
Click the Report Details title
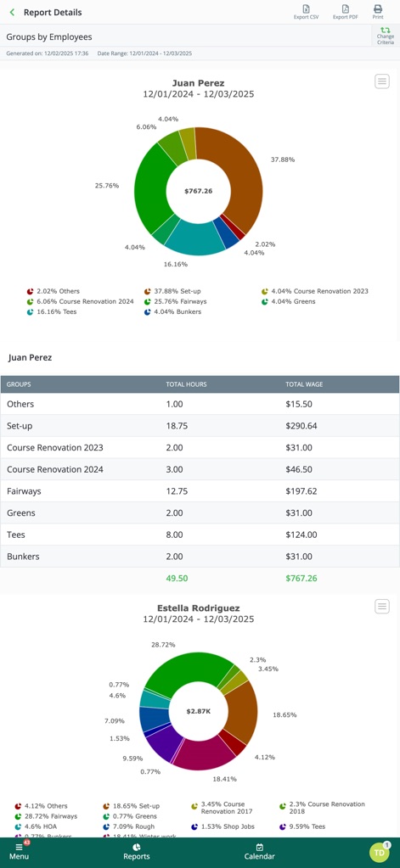point(53,12)
